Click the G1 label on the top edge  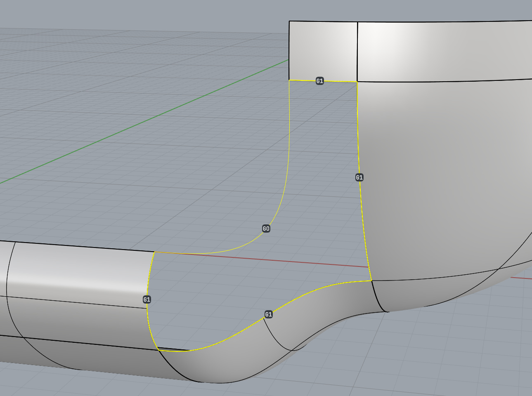[319, 81]
